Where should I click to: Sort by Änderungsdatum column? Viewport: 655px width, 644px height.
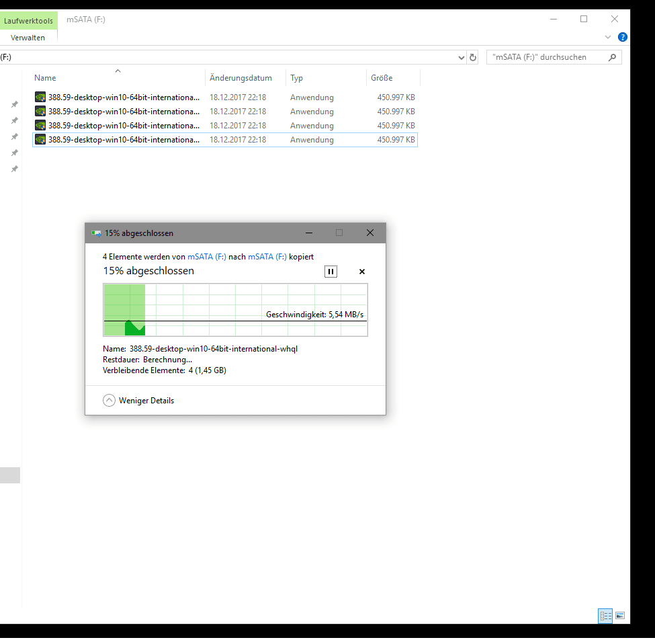coord(245,78)
